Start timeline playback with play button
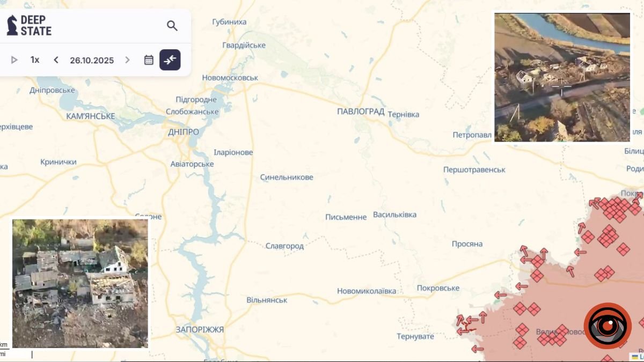Screen dimensions: 644x362 click(14, 60)
